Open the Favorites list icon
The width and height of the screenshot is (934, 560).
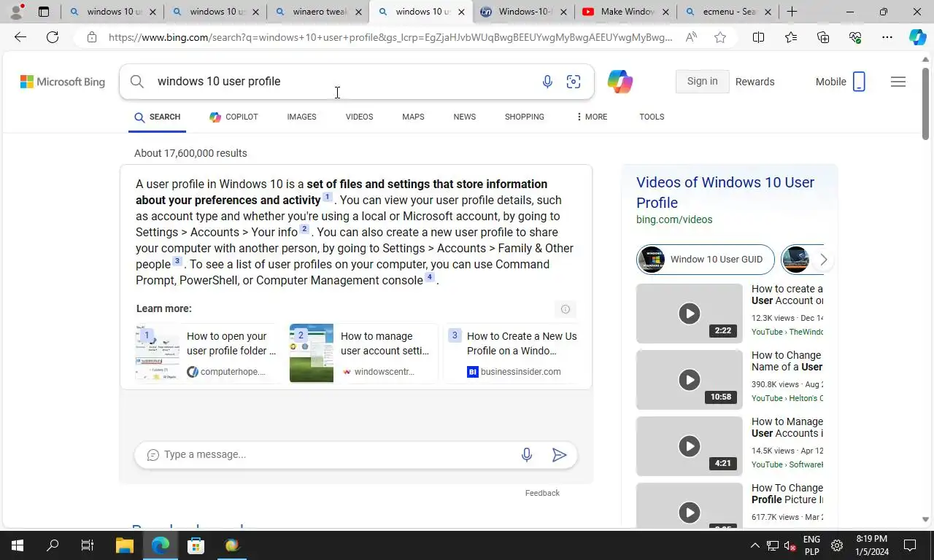point(791,37)
